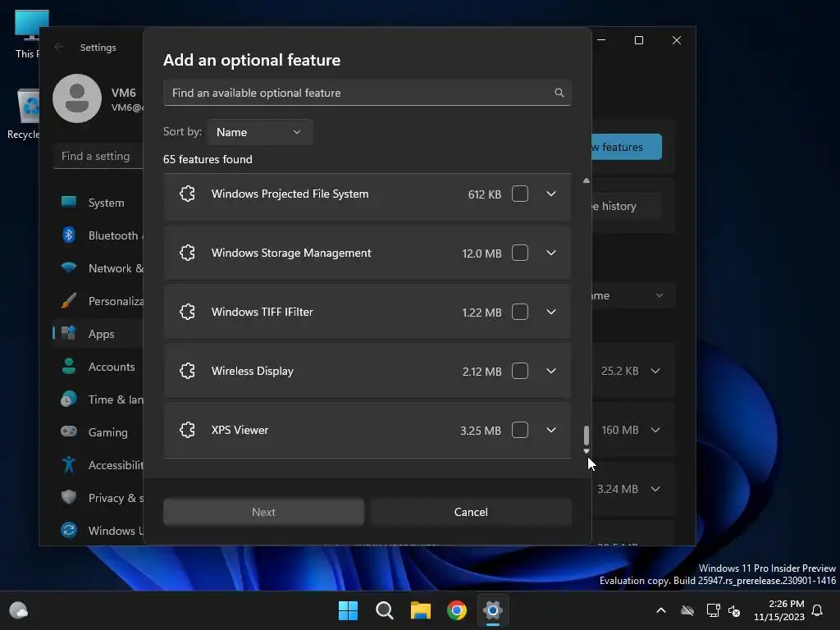Click the Accessibility figure icon in sidebar
This screenshot has width=840, height=630.
pos(69,464)
